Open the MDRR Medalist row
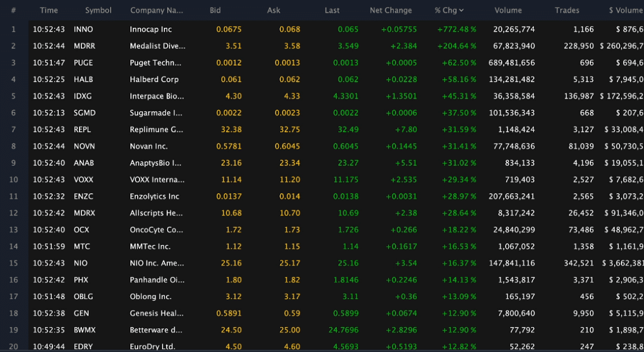Image resolution: width=644 pixels, height=352 pixels. 322,46
